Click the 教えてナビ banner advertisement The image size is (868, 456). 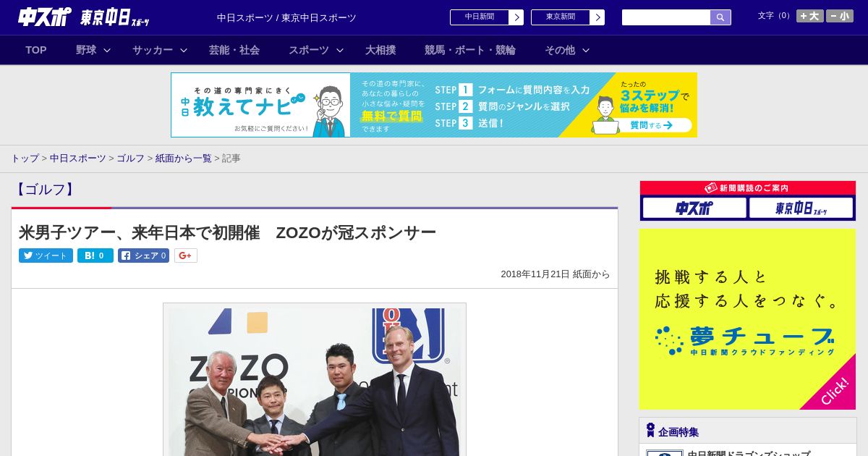click(434, 105)
